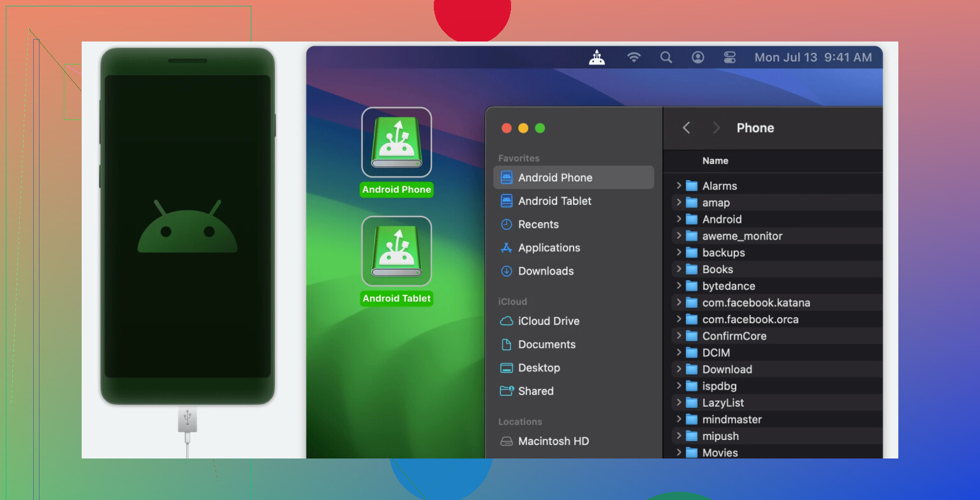Click mindmaster folder icon
The width and height of the screenshot is (980, 500).
tap(692, 419)
